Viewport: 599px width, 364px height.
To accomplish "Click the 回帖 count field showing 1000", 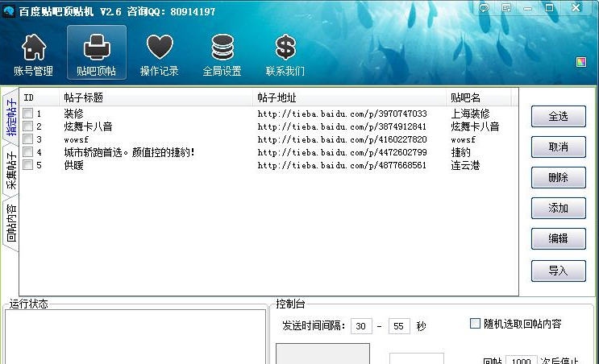I will click(x=521, y=360).
